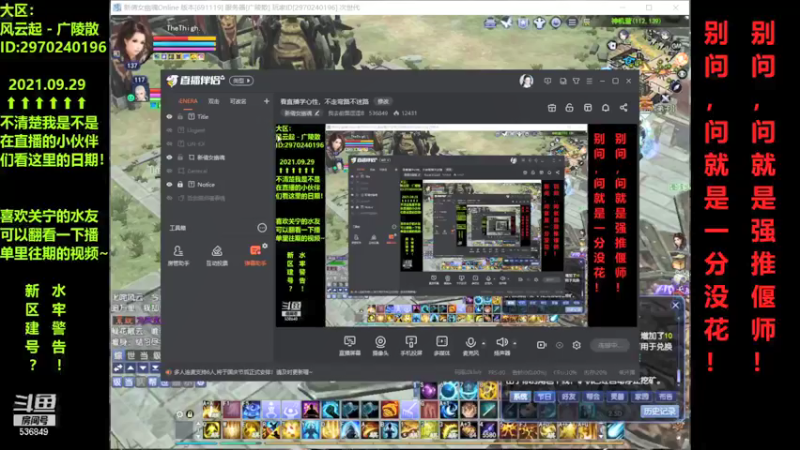The width and height of the screenshot is (800, 450).
Task: Select 帮会 tab in game chat
Action: [593, 396]
